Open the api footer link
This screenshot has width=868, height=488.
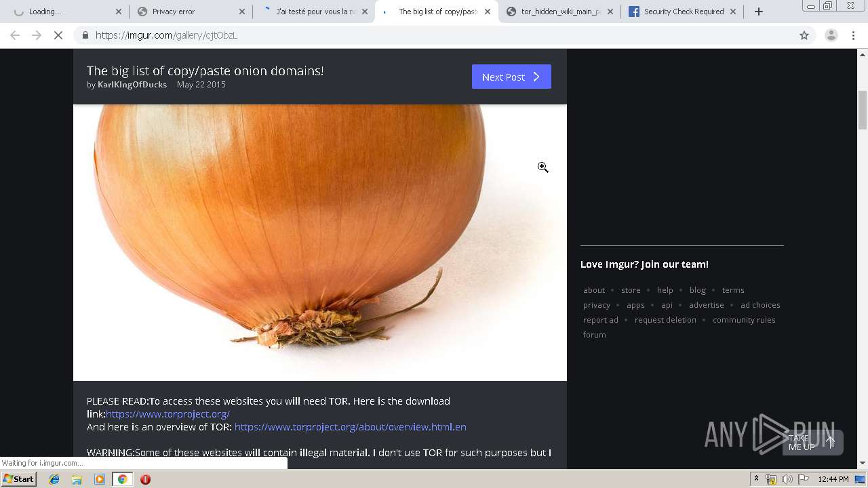click(x=667, y=305)
